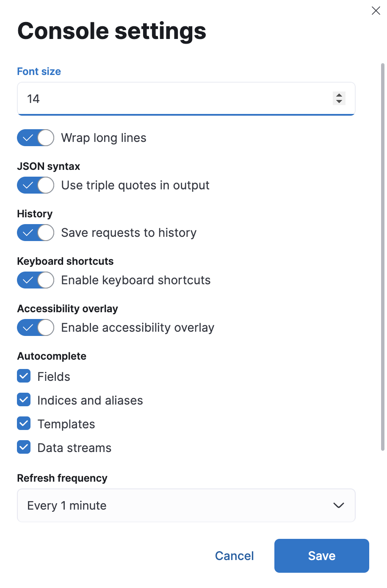387x588 pixels.
Task: Decrease font size with down arrow
Action: [x=339, y=102]
